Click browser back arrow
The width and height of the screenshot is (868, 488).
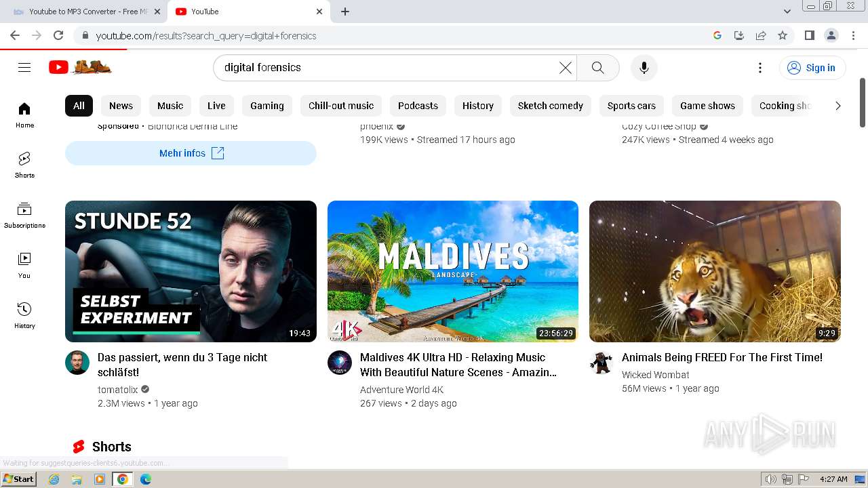15,35
